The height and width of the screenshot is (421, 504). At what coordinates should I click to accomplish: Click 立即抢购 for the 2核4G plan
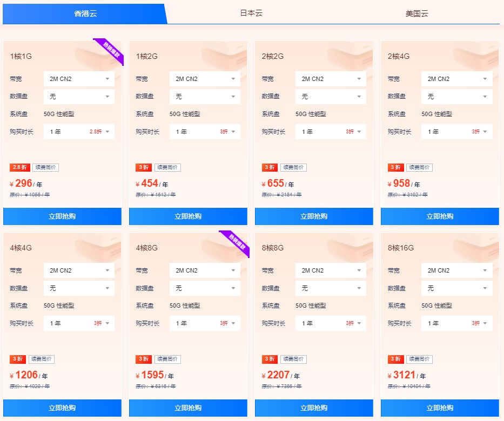pos(440,216)
